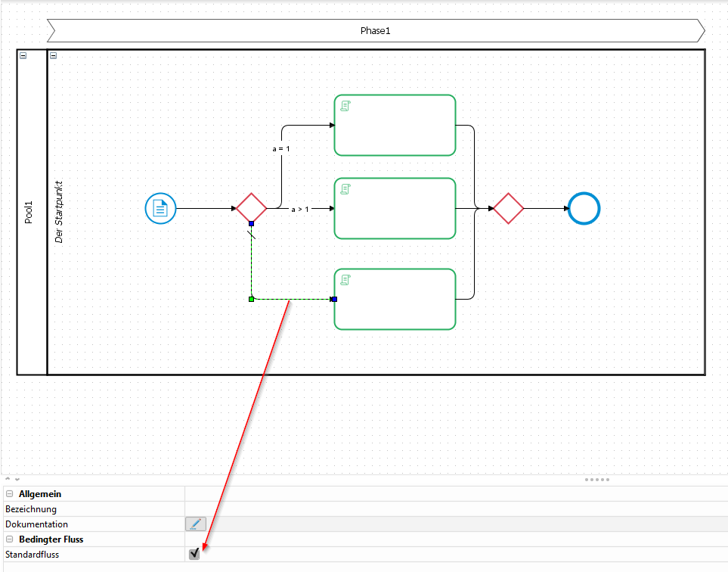This screenshot has width=728, height=572.
Task: Click the green corner handle of selected flow
Action: coord(251,299)
